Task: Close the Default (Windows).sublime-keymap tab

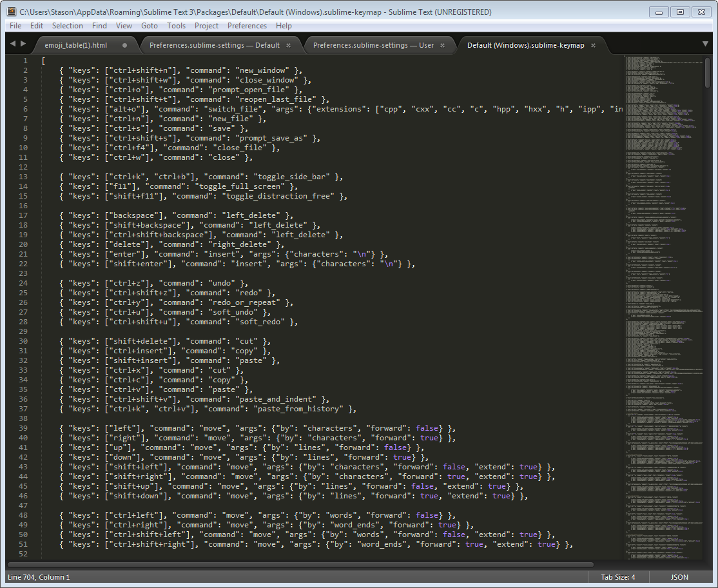Action: pos(593,45)
